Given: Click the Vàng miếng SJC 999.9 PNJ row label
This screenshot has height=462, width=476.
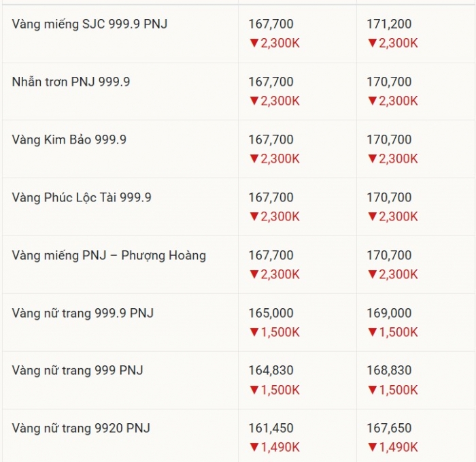Looking at the screenshot, I should click(x=90, y=24).
